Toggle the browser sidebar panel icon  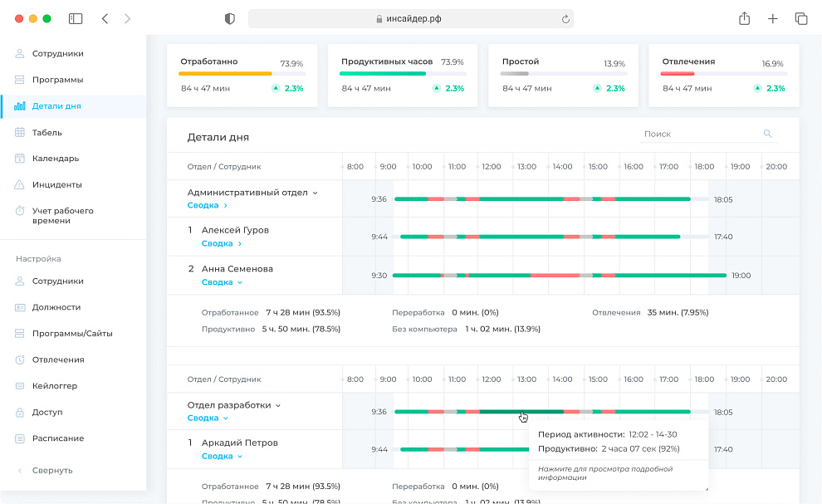(76, 19)
